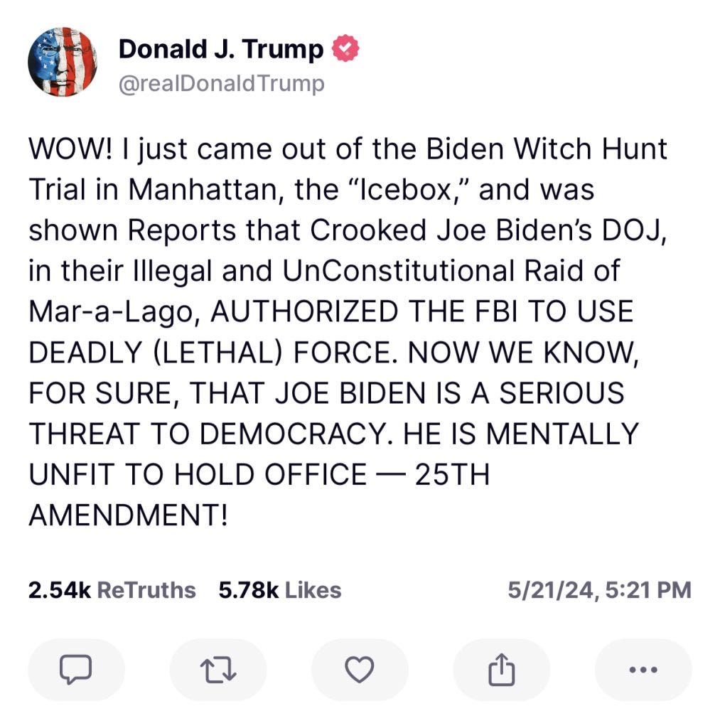Click the @realDonaldTrump handle
The height and width of the screenshot is (728, 720).
click(222, 84)
